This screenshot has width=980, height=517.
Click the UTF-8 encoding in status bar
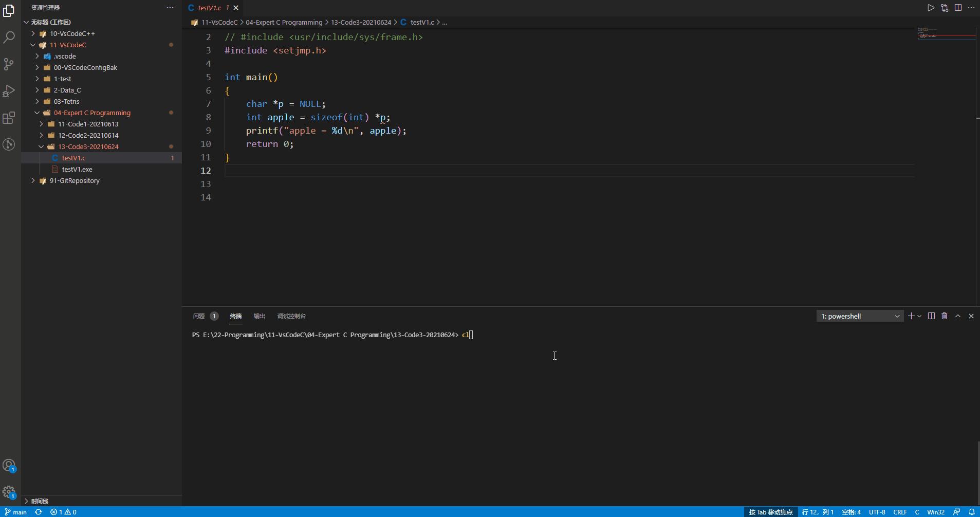coord(877,511)
